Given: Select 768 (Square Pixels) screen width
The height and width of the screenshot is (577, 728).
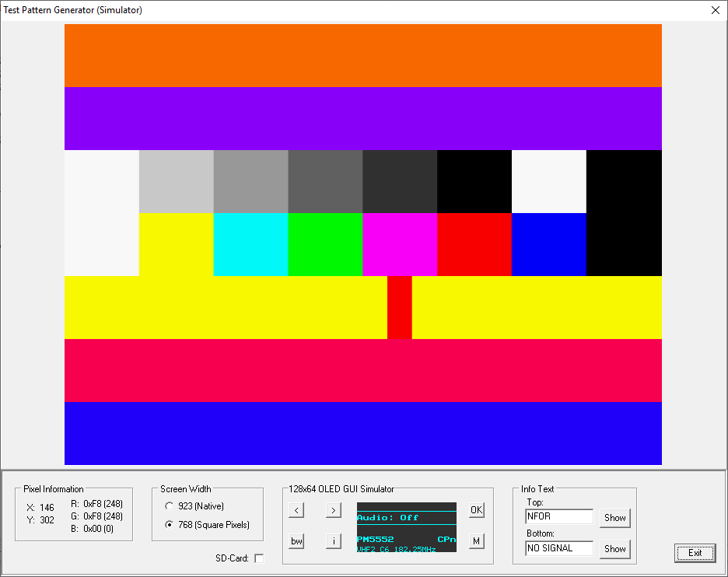Looking at the screenshot, I should click(170, 525).
